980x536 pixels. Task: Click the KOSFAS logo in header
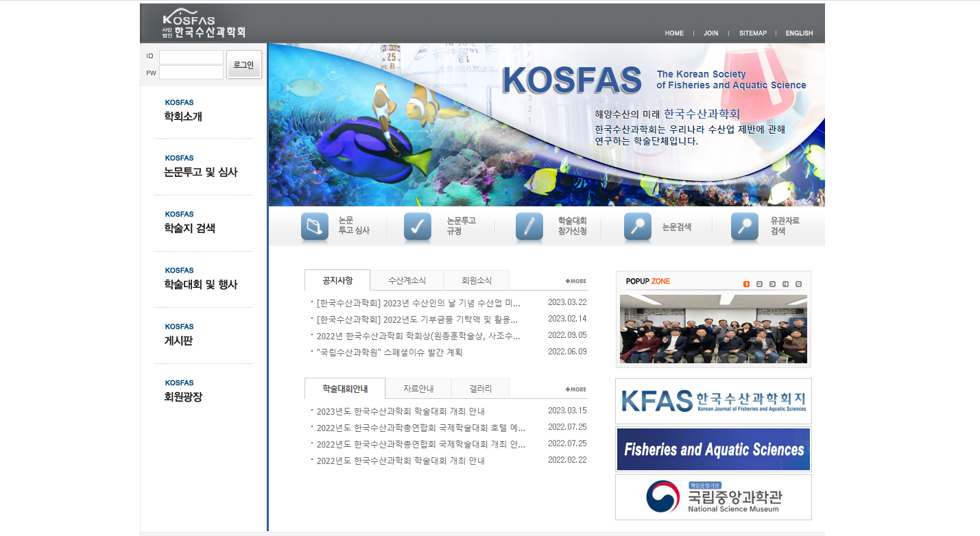[x=204, y=24]
